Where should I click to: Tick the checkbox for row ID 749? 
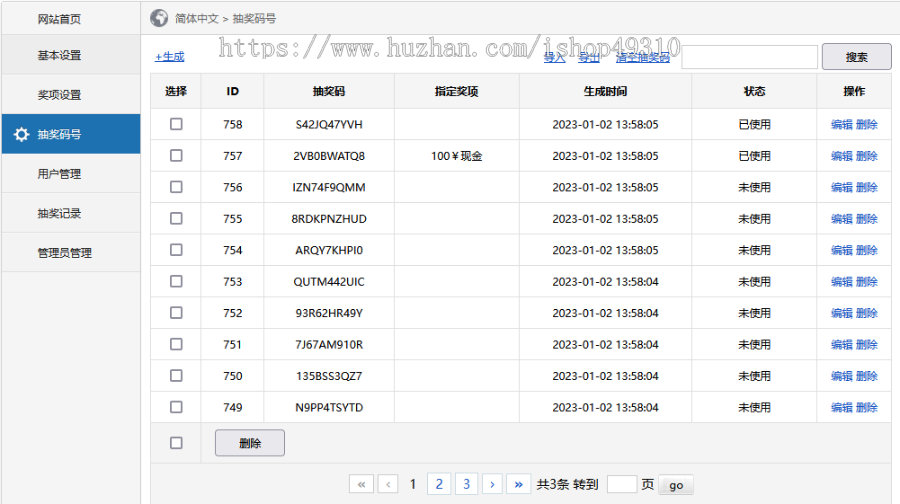tap(176, 407)
